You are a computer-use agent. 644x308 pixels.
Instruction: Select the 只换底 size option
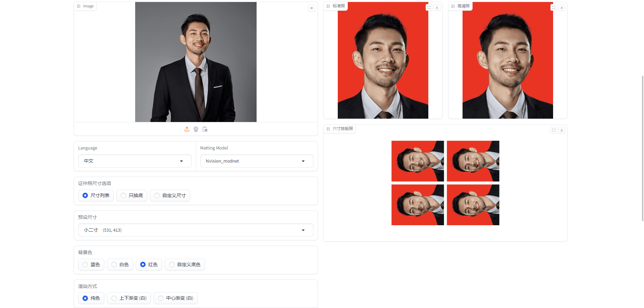coord(132,195)
